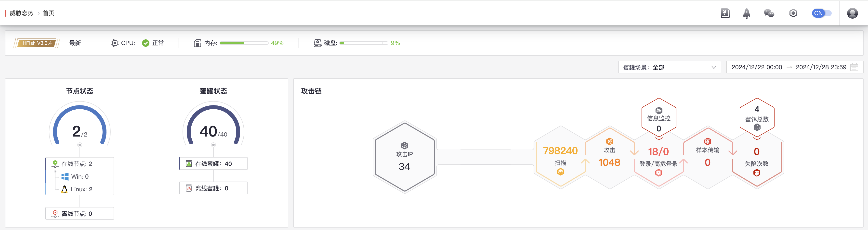The height and width of the screenshot is (230, 868).
Task: Click the HFish V3.3.4 version badge
Action: point(37,43)
